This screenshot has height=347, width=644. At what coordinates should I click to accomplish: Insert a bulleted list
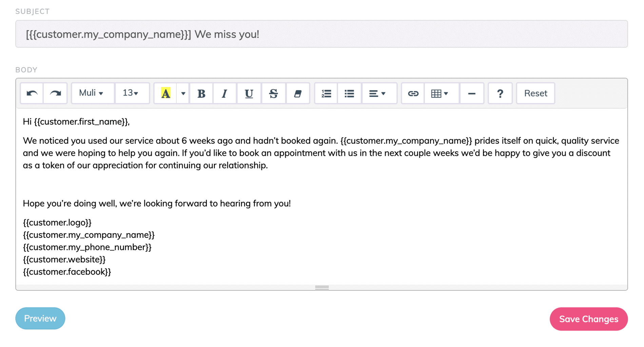point(349,93)
